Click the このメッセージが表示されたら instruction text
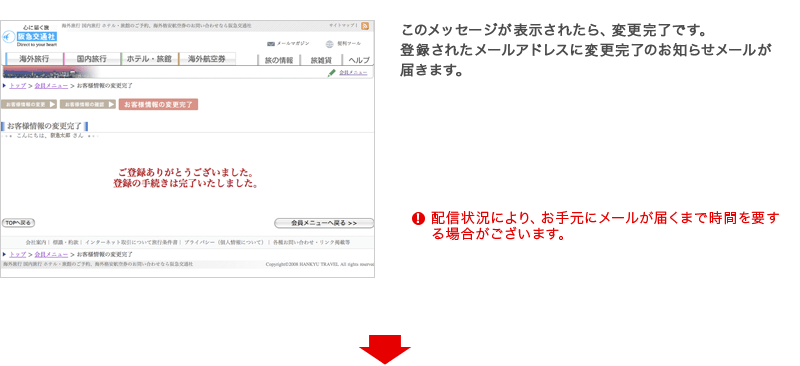The height and width of the screenshot is (366, 800). click(586, 50)
